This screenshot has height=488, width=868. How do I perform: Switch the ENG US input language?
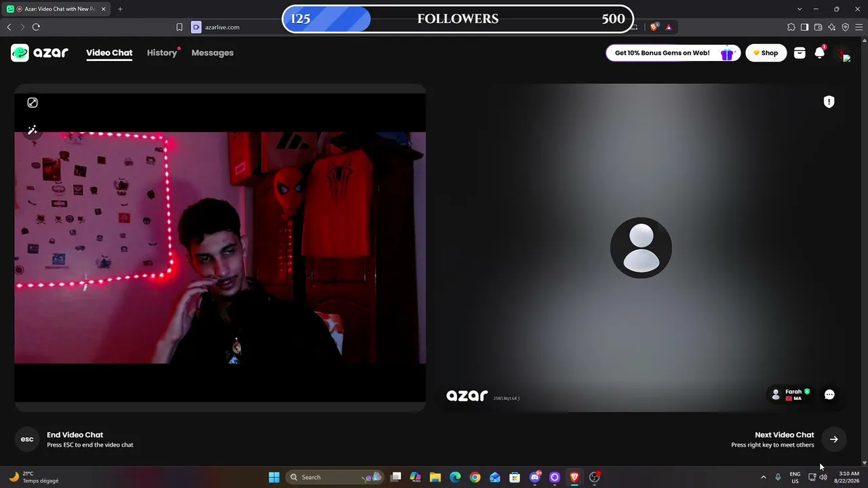795,477
